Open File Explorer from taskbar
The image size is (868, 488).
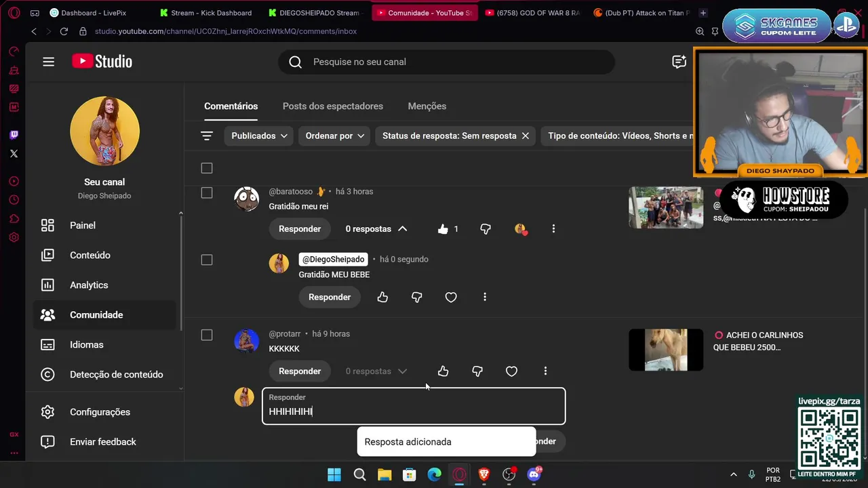click(384, 474)
